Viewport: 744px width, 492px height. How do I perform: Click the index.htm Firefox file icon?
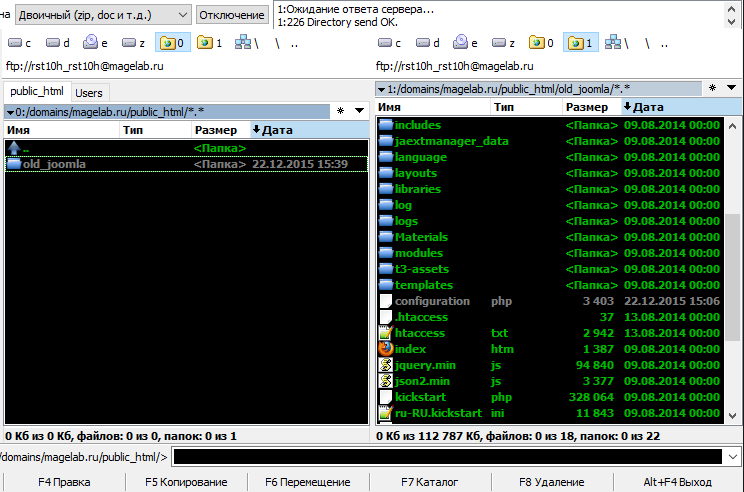(x=386, y=349)
